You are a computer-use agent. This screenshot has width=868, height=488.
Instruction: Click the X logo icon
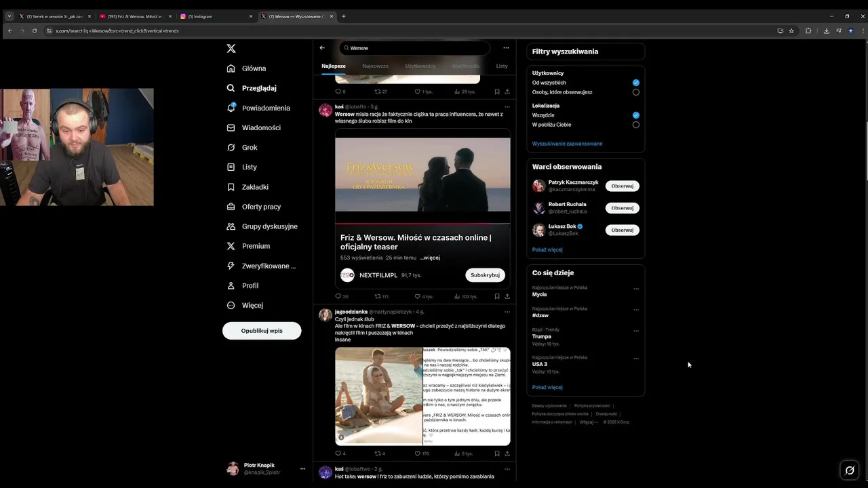(x=231, y=48)
